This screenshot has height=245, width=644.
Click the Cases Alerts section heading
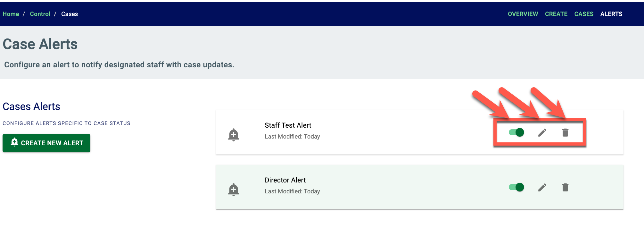(31, 106)
